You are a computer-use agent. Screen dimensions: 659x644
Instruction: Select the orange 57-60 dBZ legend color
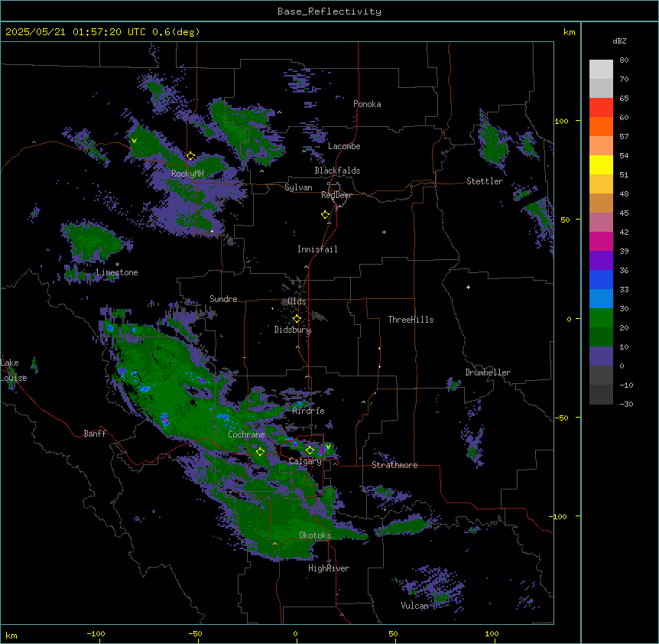coord(601,126)
